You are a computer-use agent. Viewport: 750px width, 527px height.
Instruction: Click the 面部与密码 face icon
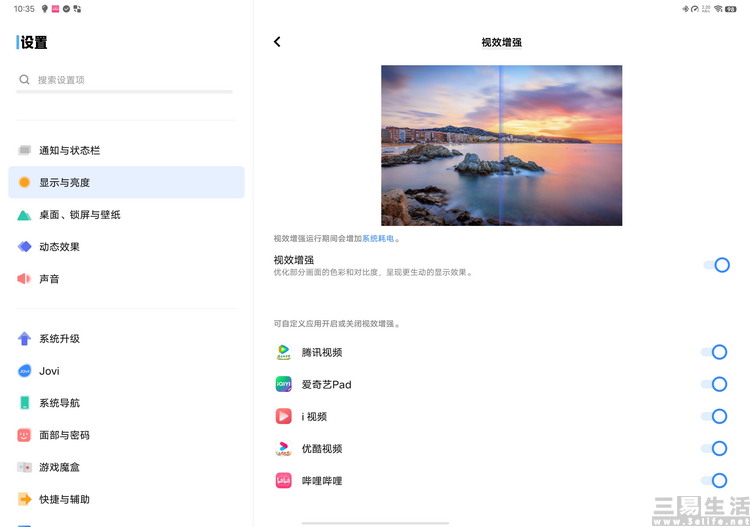[24, 435]
